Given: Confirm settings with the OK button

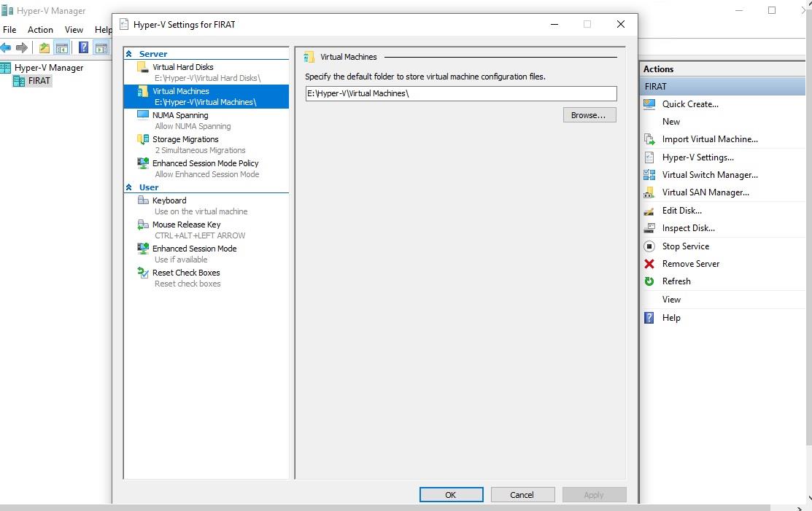Looking at the screenshot, I should 451,495.
